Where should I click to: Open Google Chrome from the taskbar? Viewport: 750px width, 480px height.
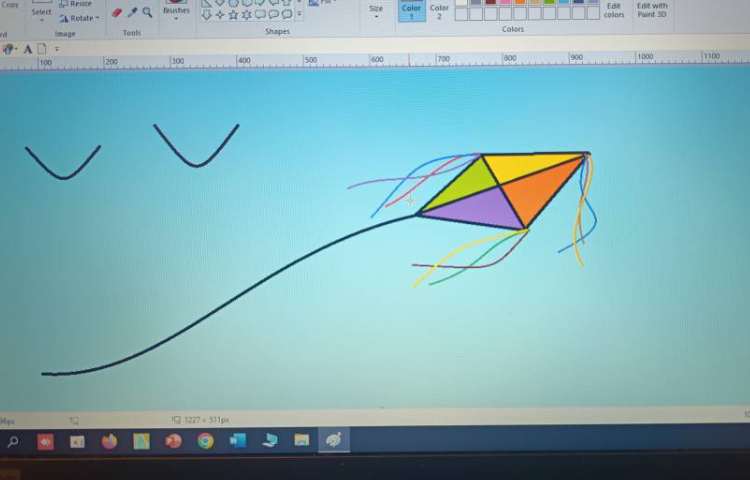(x=205, y=440)
